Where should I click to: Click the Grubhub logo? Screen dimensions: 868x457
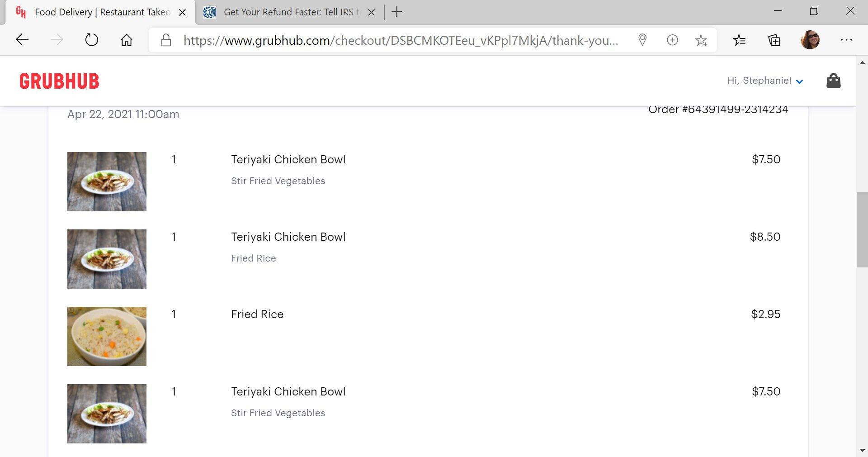tap(59, 81)
